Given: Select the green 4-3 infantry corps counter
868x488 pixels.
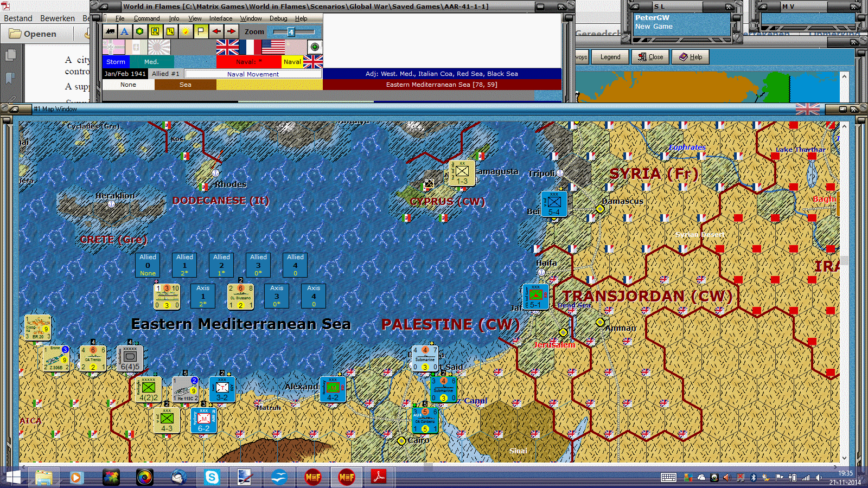Looking at the screenshot, I should pyautogui.click(x=167, y=420).
